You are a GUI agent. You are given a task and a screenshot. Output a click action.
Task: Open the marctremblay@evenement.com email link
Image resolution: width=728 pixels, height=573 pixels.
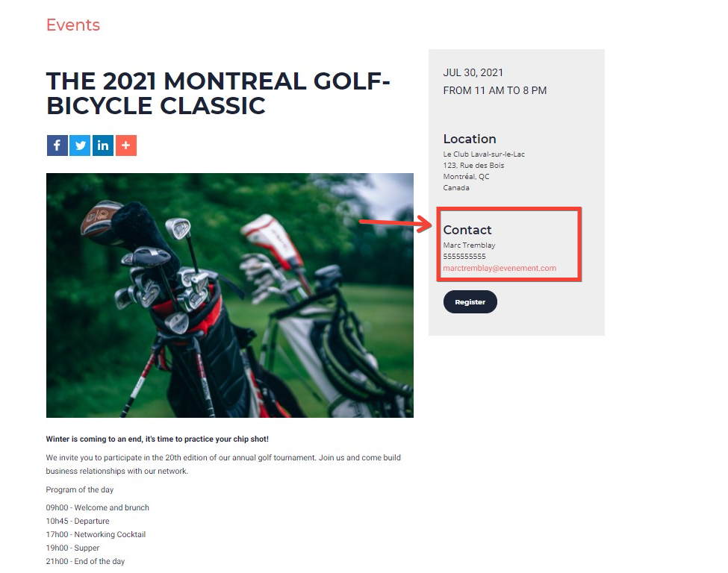[x=499, y=269]
